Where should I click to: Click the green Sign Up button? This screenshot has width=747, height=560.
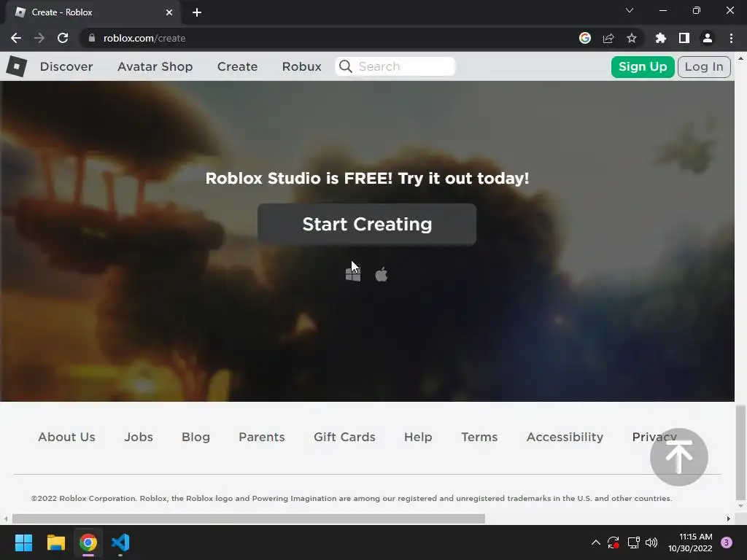click(642, 66)
